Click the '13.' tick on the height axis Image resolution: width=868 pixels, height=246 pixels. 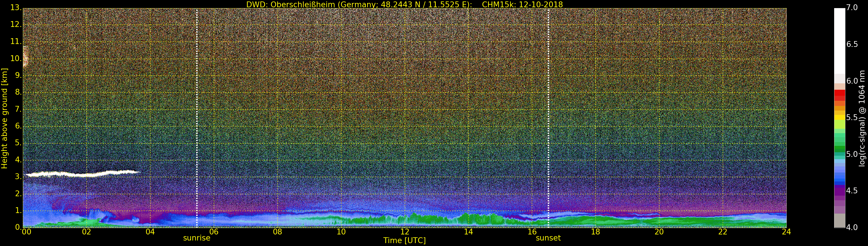16,8
